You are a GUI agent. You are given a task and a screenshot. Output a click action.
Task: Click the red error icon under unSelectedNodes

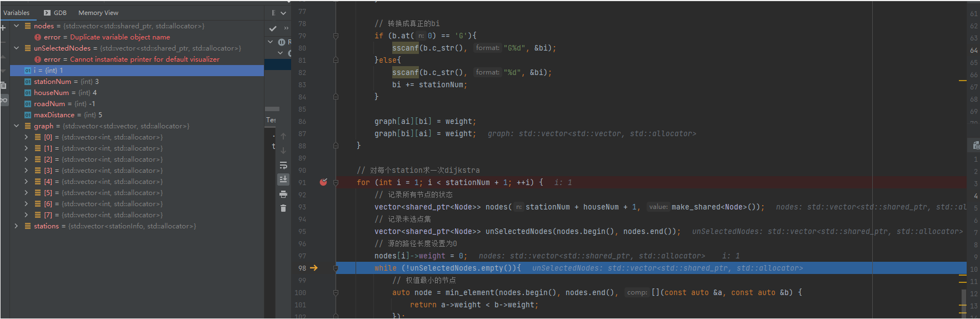(38, 59)
